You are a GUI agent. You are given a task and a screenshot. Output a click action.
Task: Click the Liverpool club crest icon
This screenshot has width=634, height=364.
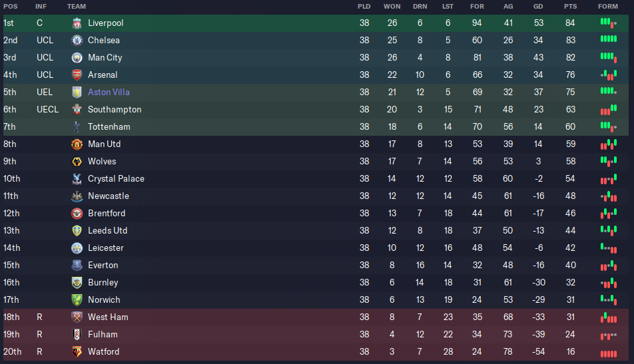click(x=77, y=23)
